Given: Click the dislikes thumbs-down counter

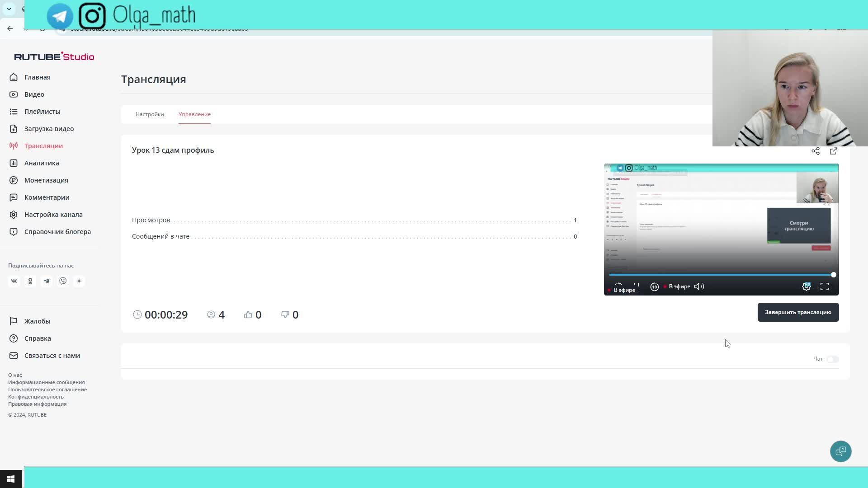Looking at the screenshot, I should tap(290, 314).
